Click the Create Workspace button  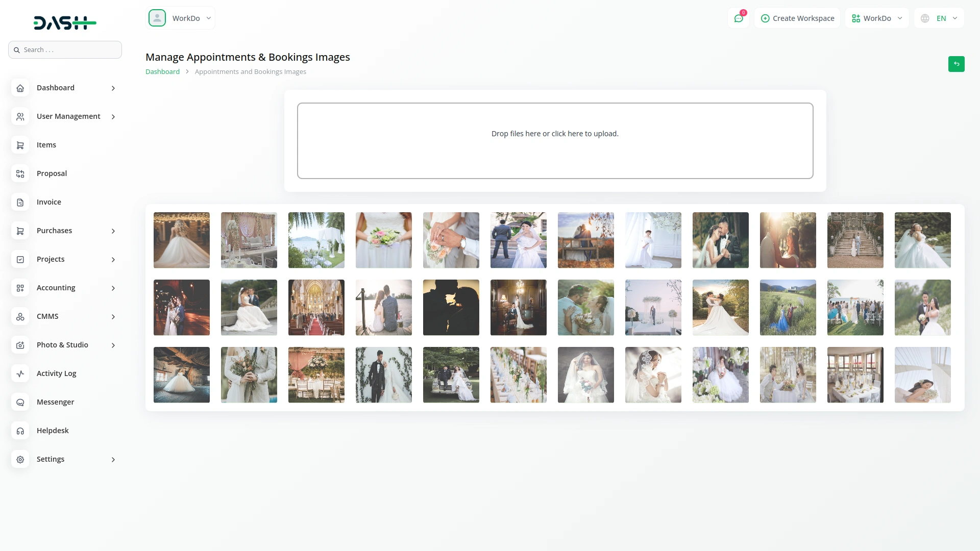point(797,18)
